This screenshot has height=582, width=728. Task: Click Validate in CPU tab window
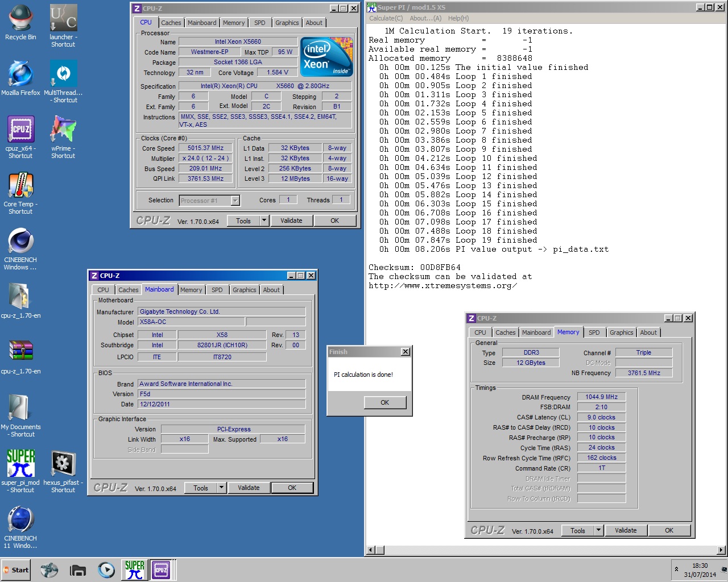coord(291,221)
